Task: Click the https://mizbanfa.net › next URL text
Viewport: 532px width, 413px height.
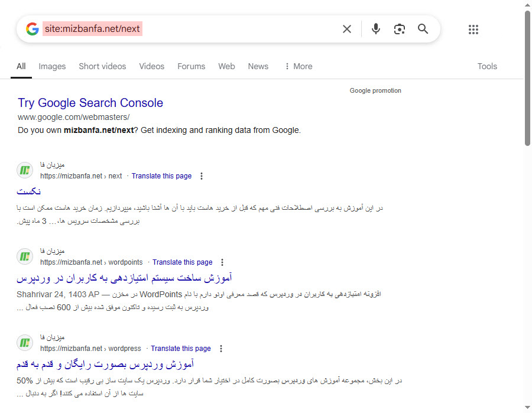Action: 81,176
